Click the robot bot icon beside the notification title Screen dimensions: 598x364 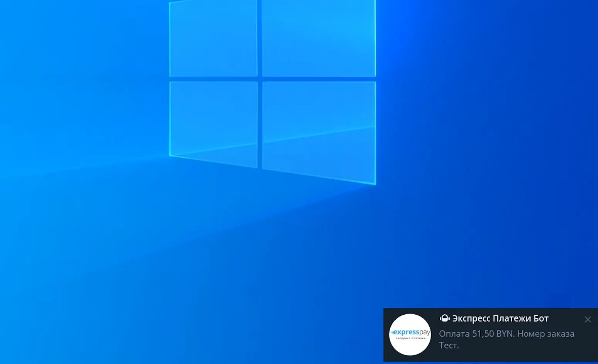(444, 318)
